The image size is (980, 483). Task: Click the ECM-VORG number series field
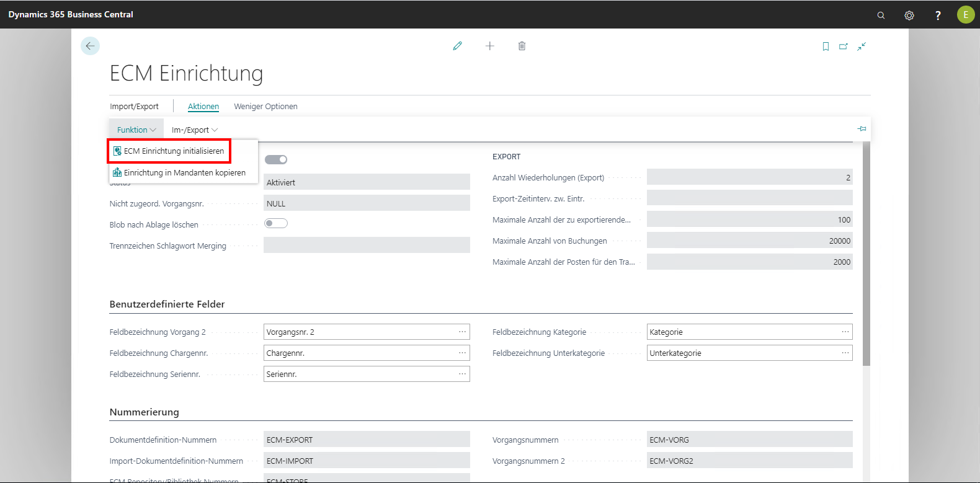click(x=749, y=440)
